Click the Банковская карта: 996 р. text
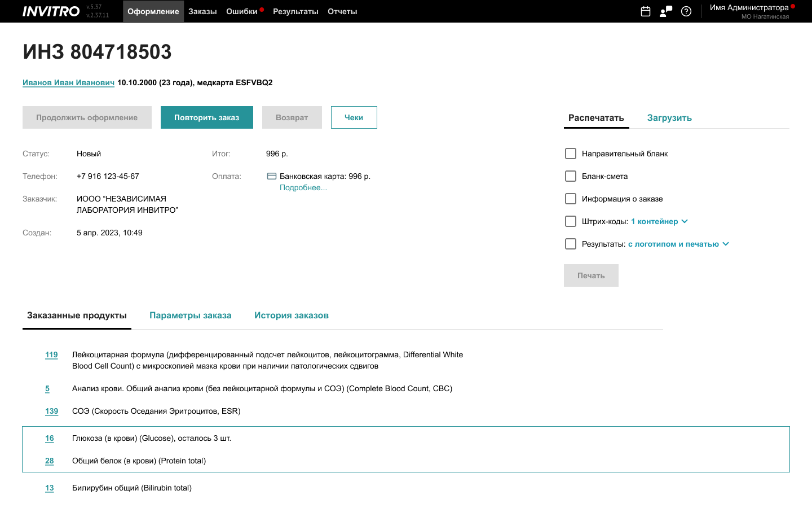 325,176
